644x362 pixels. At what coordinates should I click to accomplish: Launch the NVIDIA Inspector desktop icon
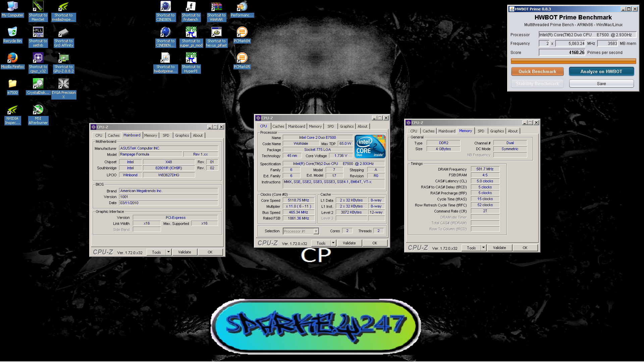tap(12, 115)
